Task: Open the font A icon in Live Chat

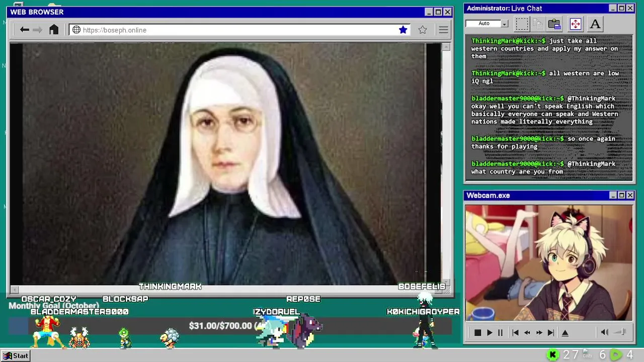Action: (x=595, y=24)
